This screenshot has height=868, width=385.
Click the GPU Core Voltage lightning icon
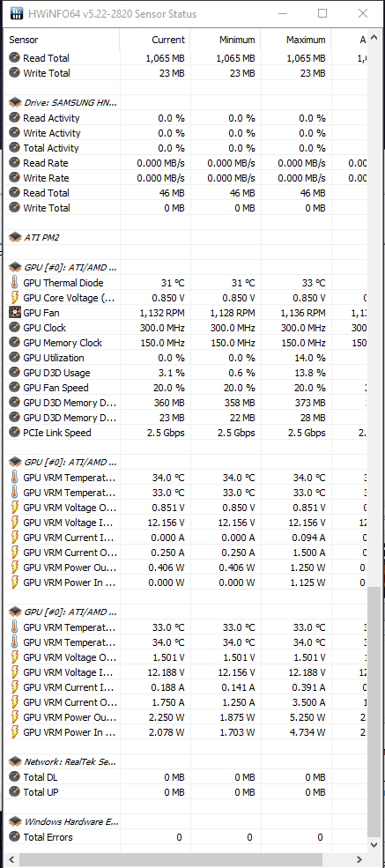pyautogui.click(x=14, y=297)
